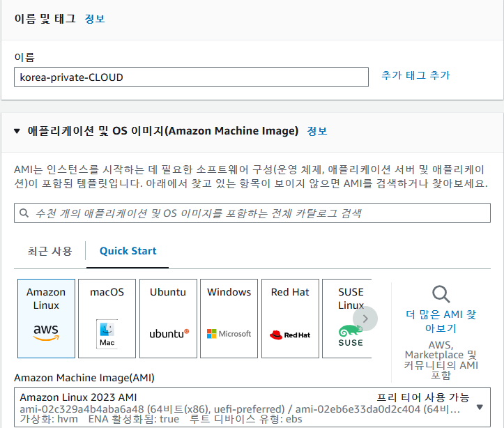Select the Amazon Linux AMI card
504x428 pixels.
46,319
